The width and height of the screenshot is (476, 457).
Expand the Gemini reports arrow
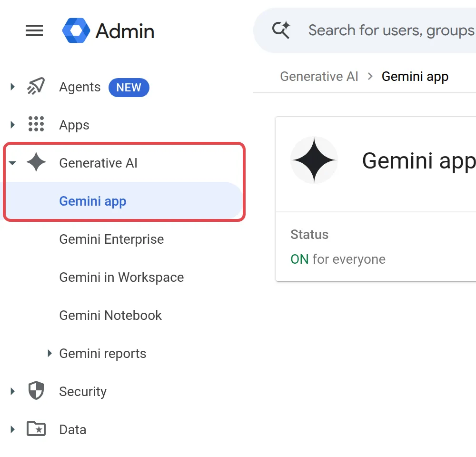(50, 353)
